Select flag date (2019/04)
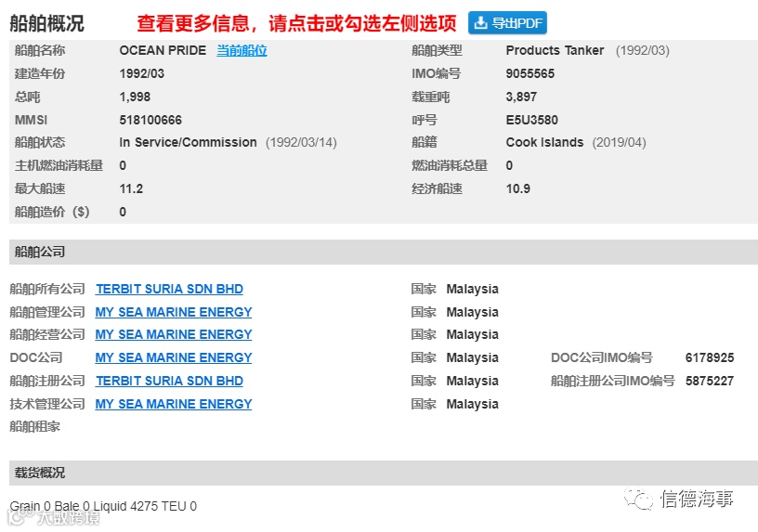 619,142
